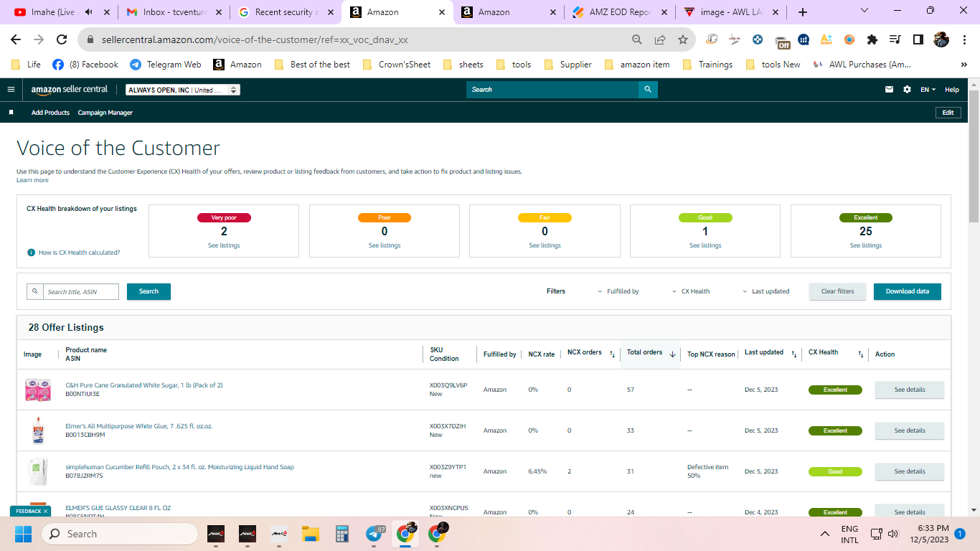Viewport: 980px width, 551px height.
Task: Open the Telegram Web bookmark
Action: click(166, 65)
